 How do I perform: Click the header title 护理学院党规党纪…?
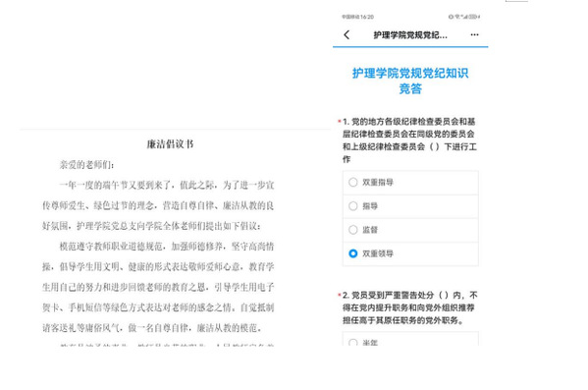click(410, 35)
